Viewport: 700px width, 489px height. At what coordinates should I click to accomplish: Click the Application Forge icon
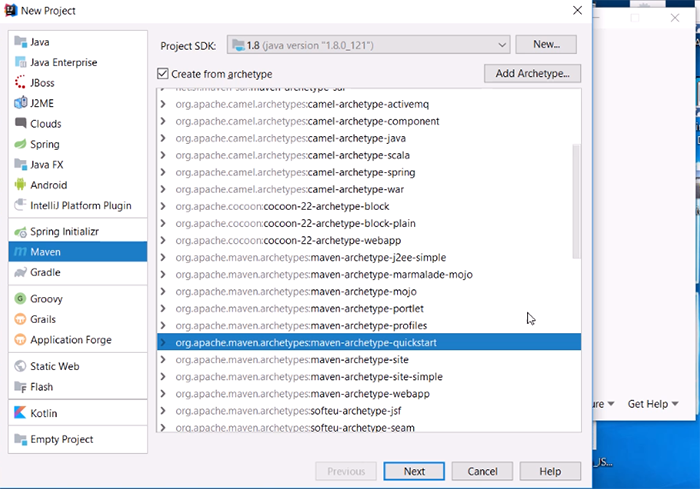click(x=21, y=340)
